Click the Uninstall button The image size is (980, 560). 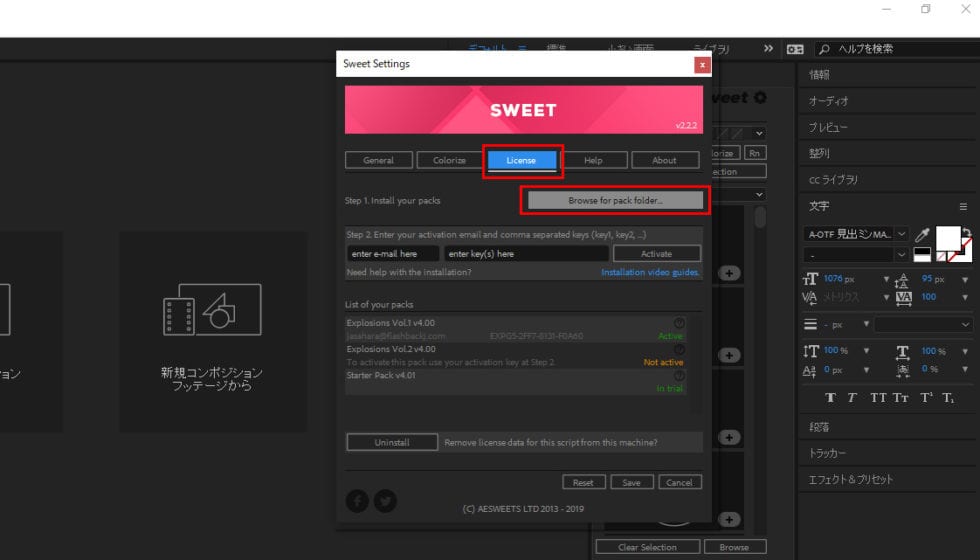[392, 442]
